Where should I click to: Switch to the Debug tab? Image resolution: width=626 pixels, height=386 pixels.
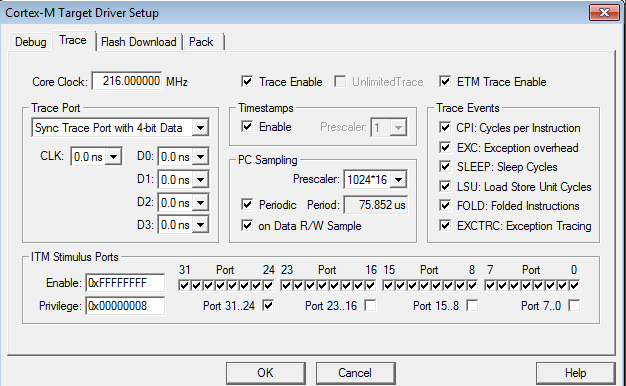click(x=31, y=42)
